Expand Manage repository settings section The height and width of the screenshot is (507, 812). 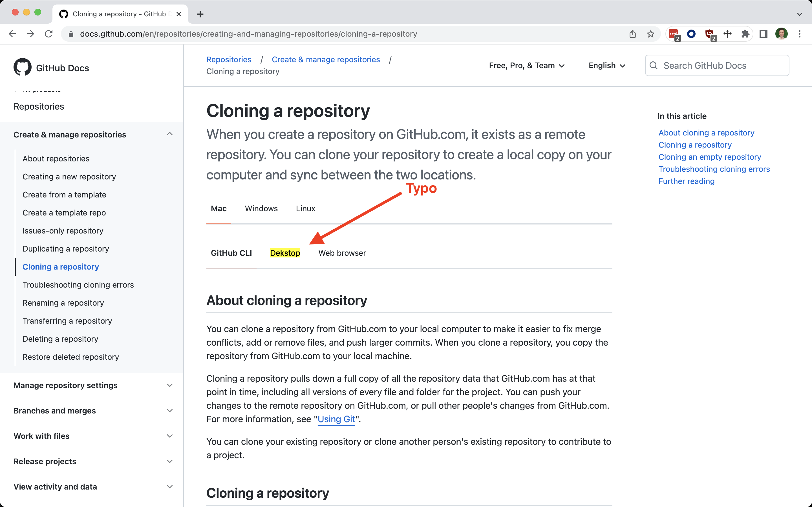point(169,385)
